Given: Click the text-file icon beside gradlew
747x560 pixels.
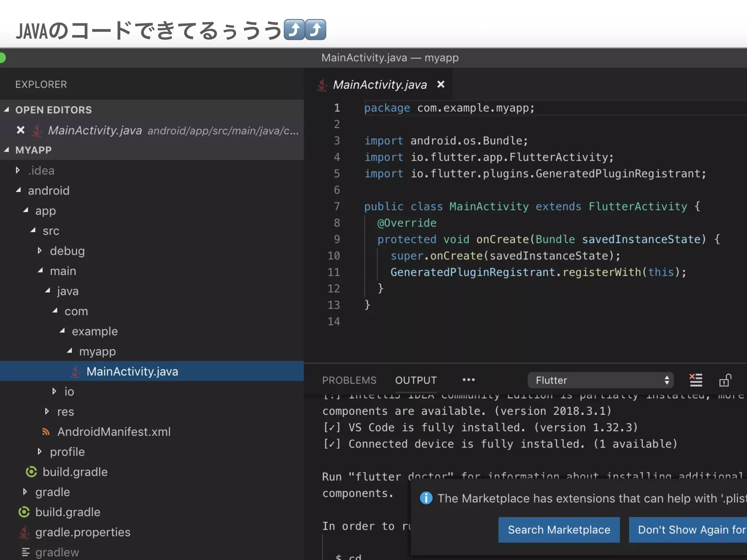Looking at the screenshot, I should 26,552.
